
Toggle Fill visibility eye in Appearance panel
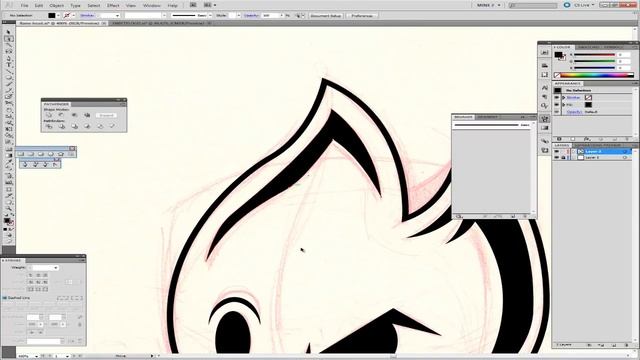point(557,104)
